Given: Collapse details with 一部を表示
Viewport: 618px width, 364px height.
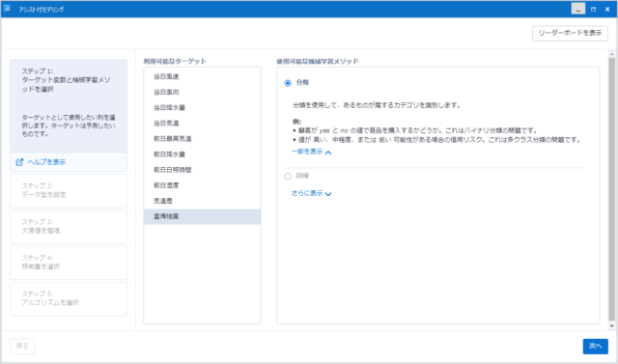Looking at the screenshot, I should pyautogui.click(x=311, y=152).
